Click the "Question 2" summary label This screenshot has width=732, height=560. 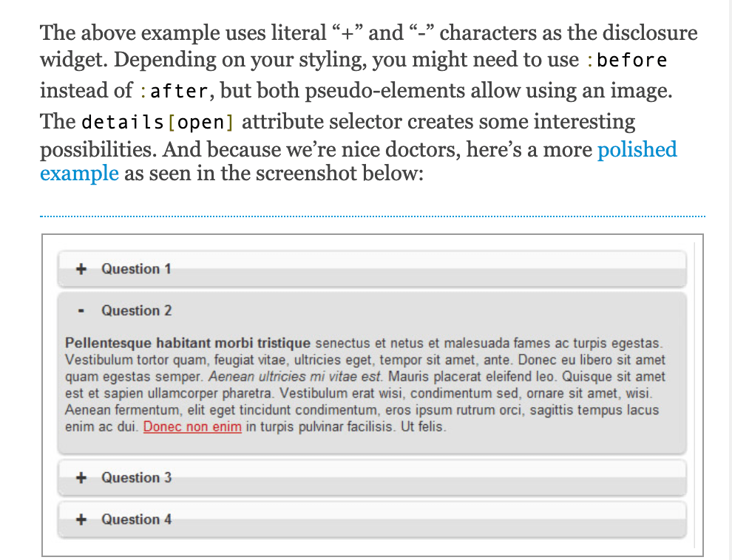(137, 310)
